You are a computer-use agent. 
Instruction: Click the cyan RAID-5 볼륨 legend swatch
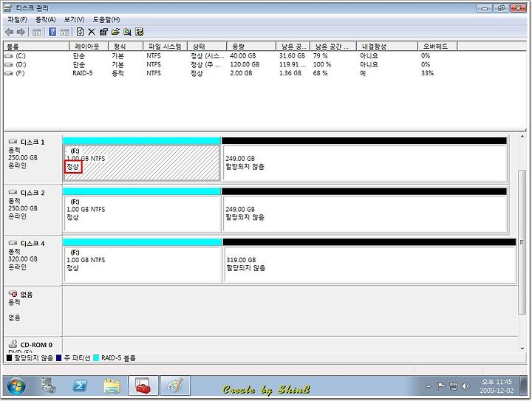click(96, 358)
